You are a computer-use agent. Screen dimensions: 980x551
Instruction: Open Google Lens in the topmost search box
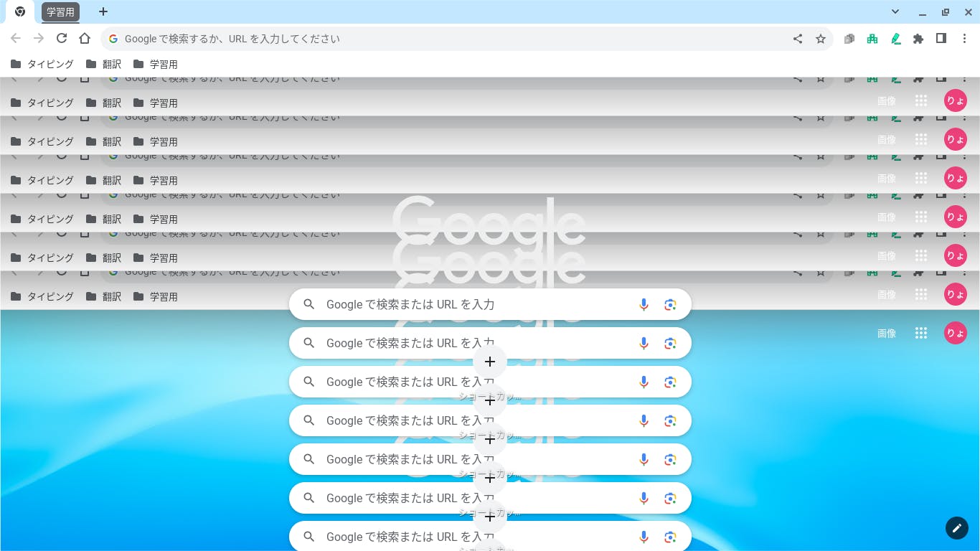(670, 304)
